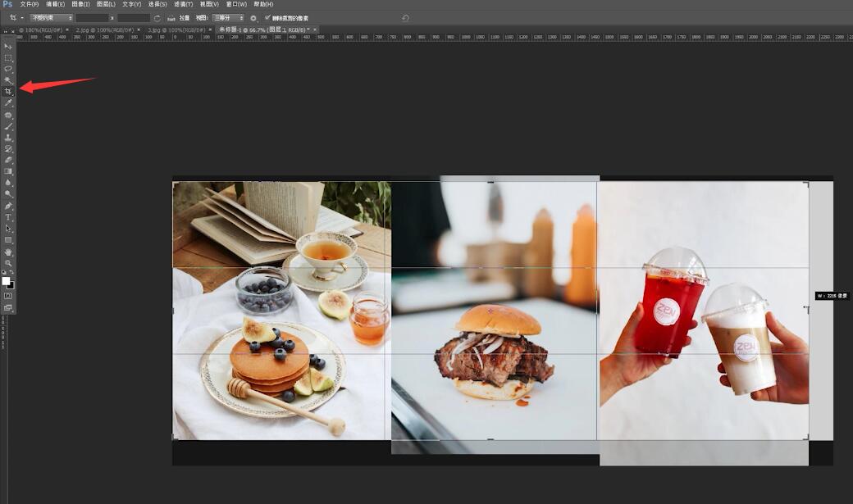Screen dimensions: 853x504
Task: Open the 帮助(H) menu
Action: 263,4
